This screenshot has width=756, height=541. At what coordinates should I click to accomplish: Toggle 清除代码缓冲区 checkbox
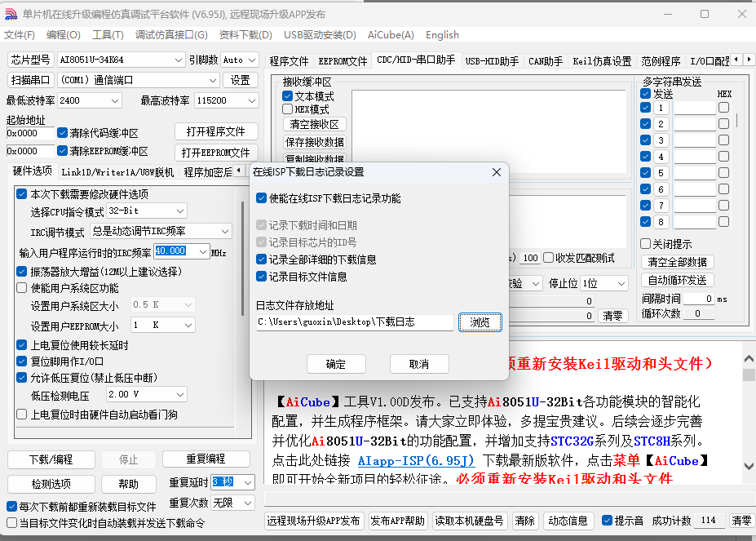[62, 133]
